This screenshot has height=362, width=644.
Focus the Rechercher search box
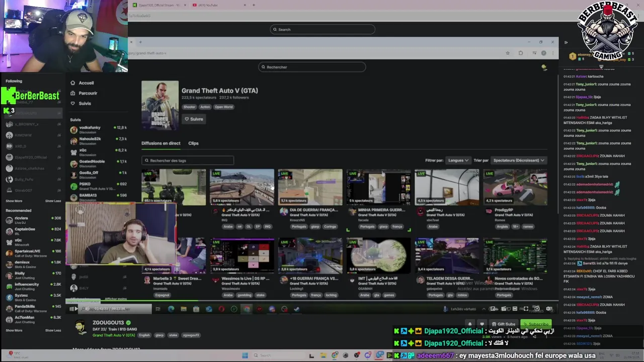click(x=312, y=67)
